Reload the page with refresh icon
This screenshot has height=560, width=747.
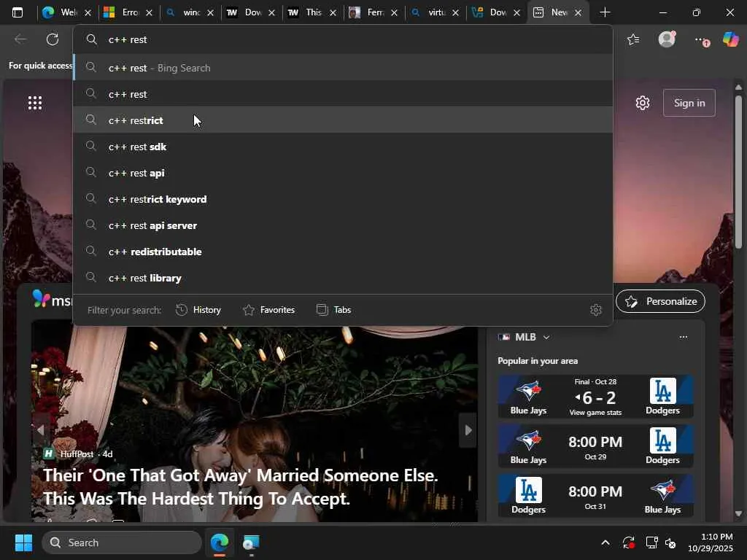tap(53, 39)
